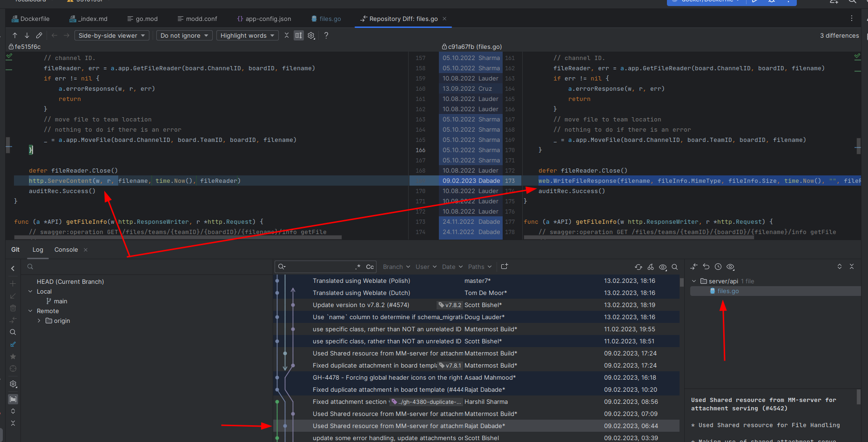Click the Go to Hash/Branch/Tag icon

[675, 267]
